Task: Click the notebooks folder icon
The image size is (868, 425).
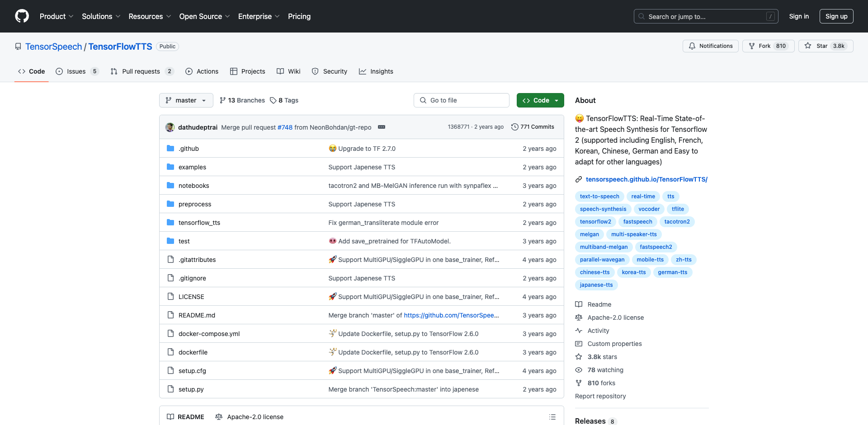Action: tap(170, 186)
